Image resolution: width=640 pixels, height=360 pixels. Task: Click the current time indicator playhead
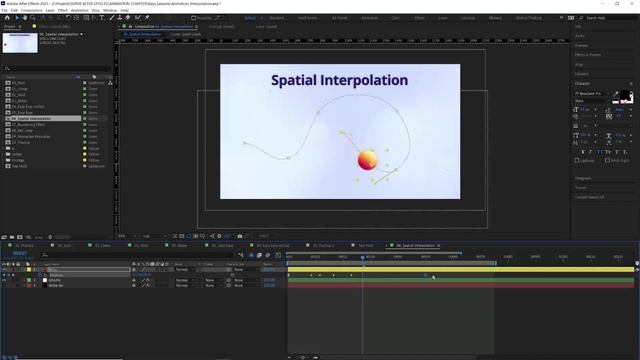[362, 258]
